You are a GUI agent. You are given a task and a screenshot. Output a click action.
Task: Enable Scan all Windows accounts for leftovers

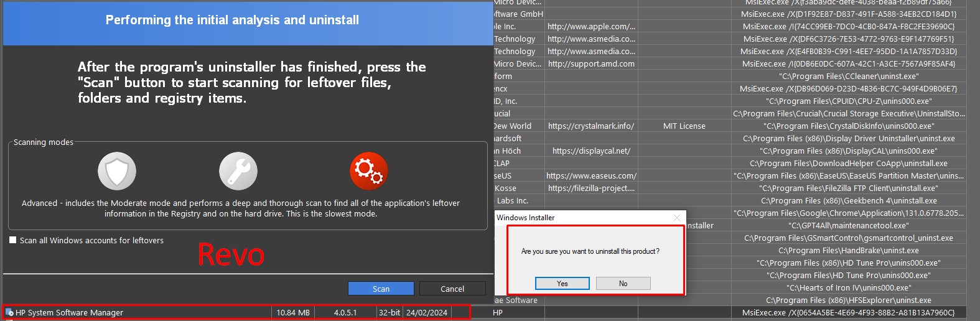click(12, 240)
